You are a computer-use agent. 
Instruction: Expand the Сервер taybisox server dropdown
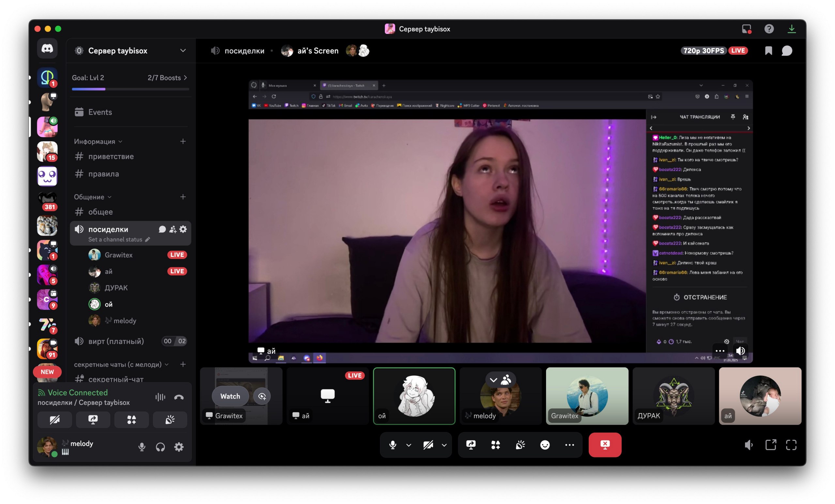click(183, 51)
